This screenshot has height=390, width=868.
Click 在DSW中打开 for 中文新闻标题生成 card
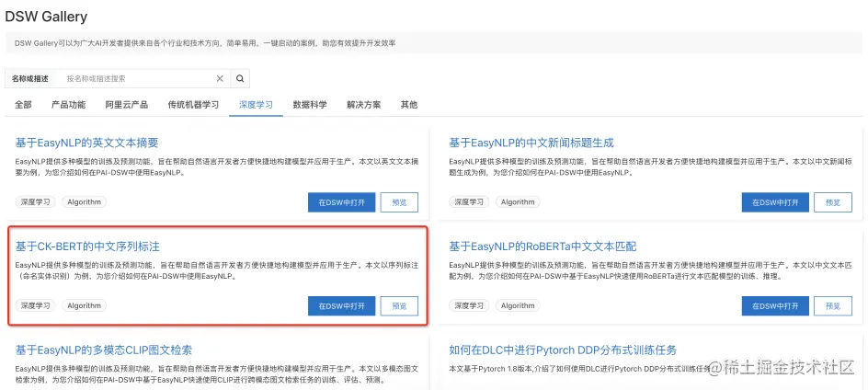775,202
